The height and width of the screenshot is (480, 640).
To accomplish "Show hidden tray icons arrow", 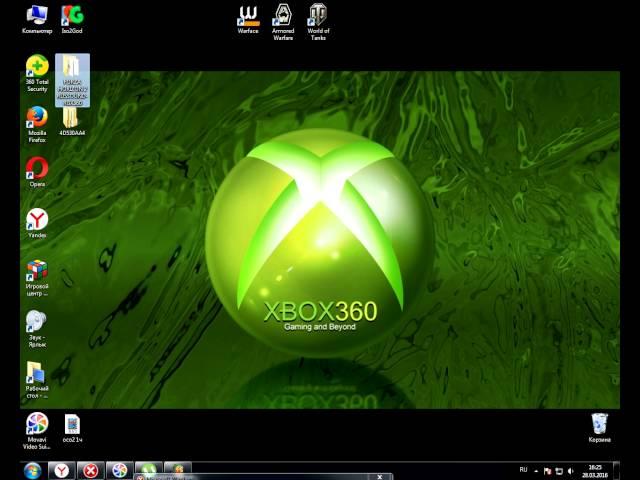I will coord(536,471).
